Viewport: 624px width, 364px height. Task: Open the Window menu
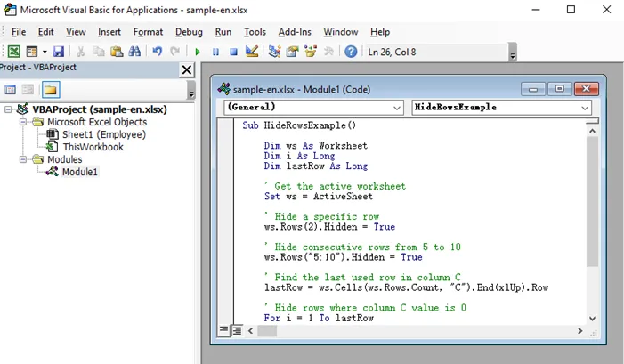[341, 32]
